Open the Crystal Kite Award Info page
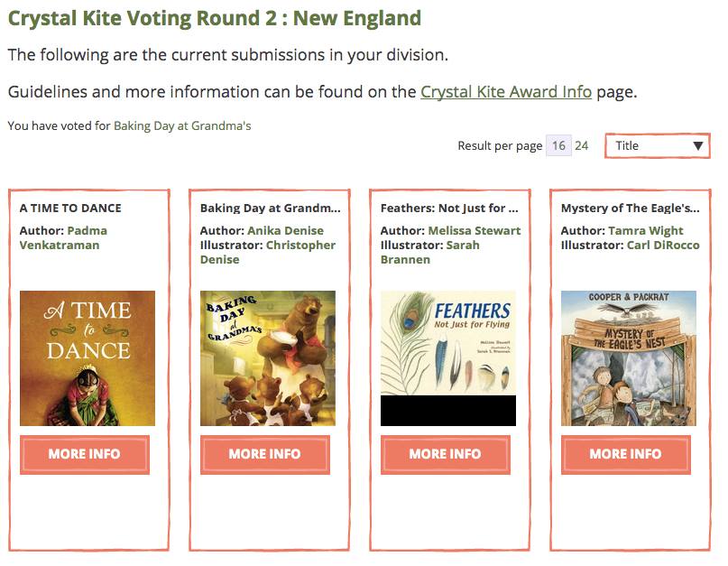The width and height of the screenshot is (728, 566). click(x=506, y=92)
